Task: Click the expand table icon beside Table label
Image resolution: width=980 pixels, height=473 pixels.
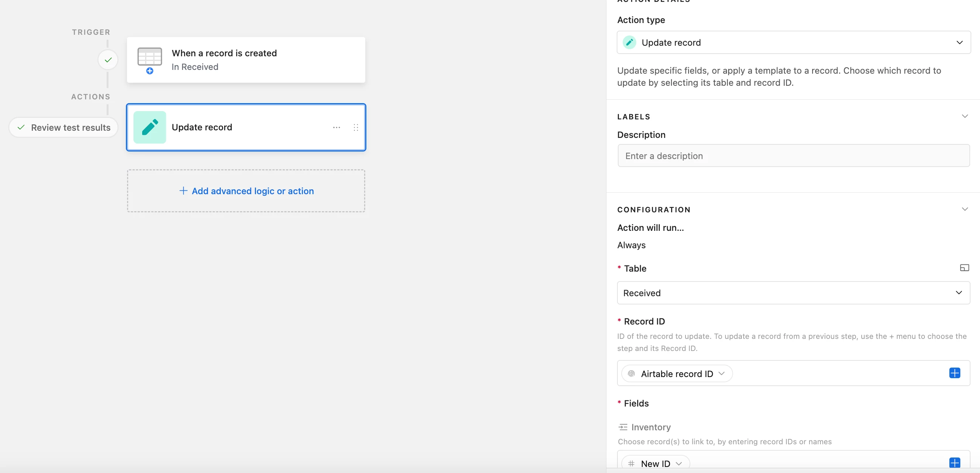Action: coord(964,268)
